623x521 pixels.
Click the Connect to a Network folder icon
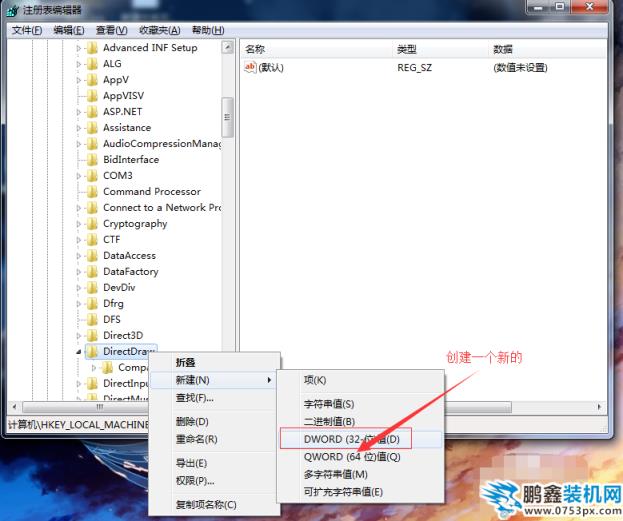coord(92,207)
